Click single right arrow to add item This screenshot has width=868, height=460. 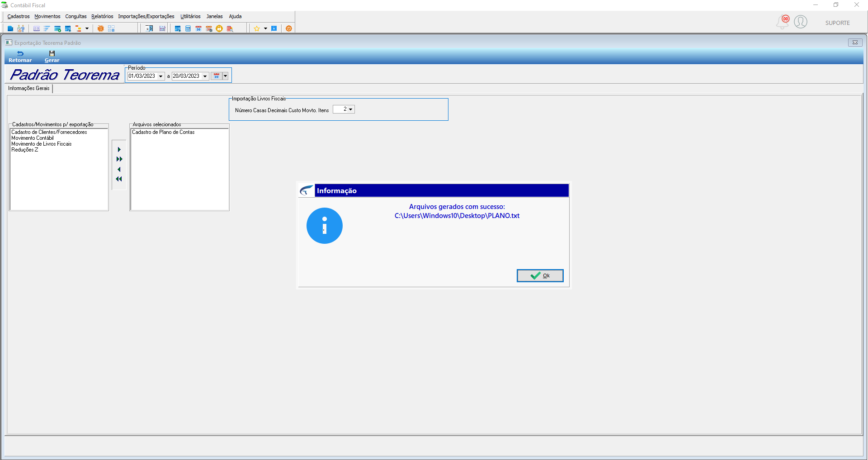pos(119,150)
